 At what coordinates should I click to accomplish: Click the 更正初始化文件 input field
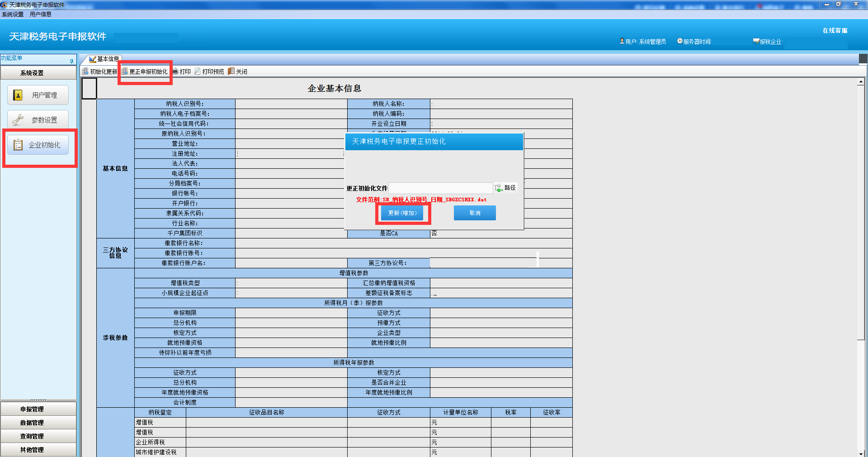point(440,188)
